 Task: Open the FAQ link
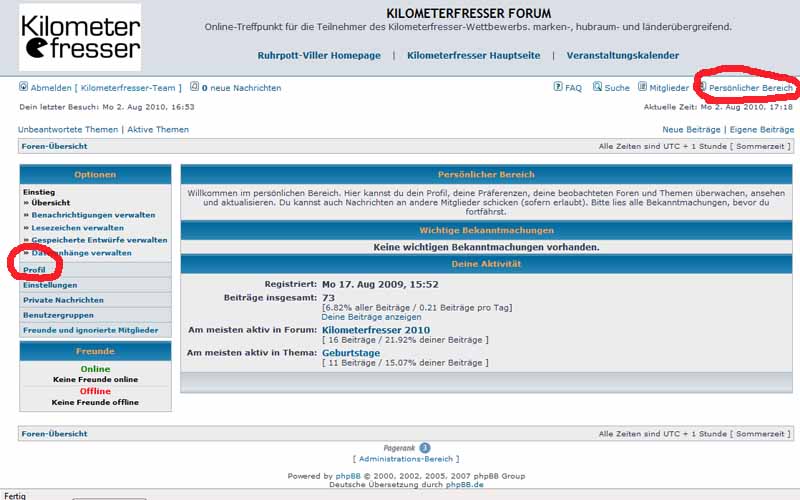(x=573, y=88)
